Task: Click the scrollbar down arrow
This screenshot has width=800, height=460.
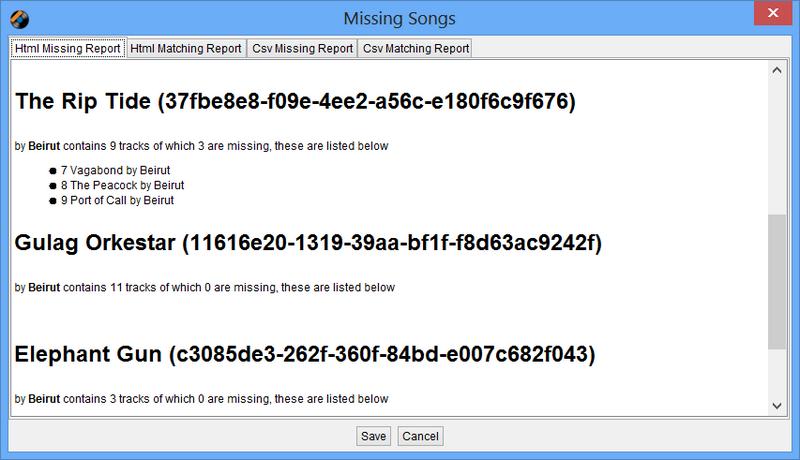Action: (777, 406)
